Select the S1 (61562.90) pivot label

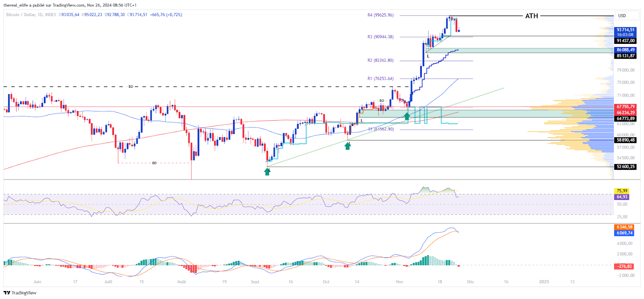tap(381, 129)
